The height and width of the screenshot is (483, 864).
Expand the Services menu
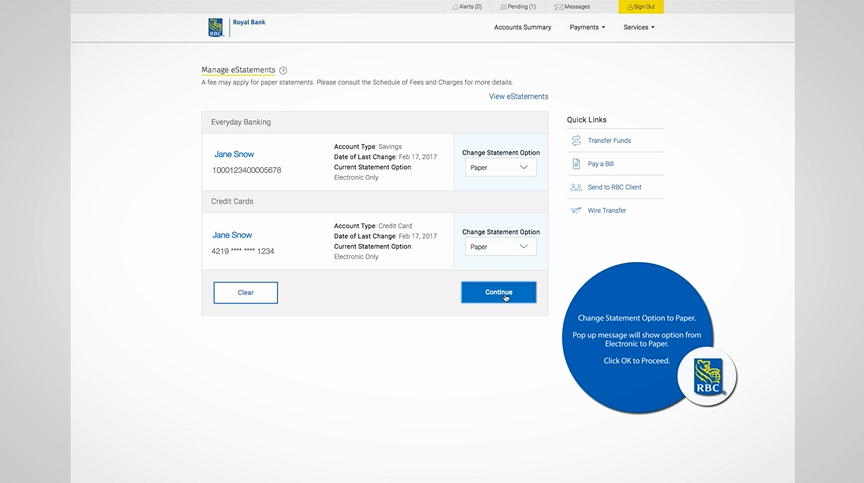(x=638, y=27)
